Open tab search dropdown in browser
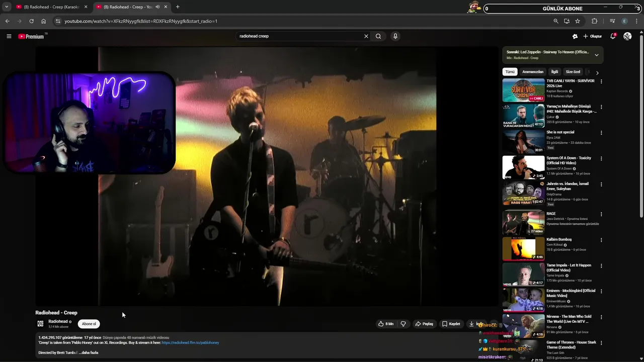 [x=7, y=7]
